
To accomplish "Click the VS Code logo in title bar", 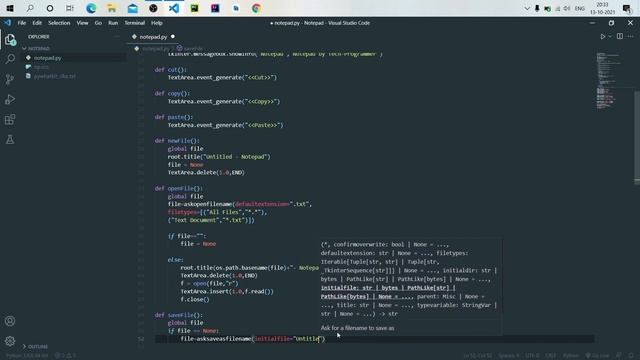I will point(8,23).
